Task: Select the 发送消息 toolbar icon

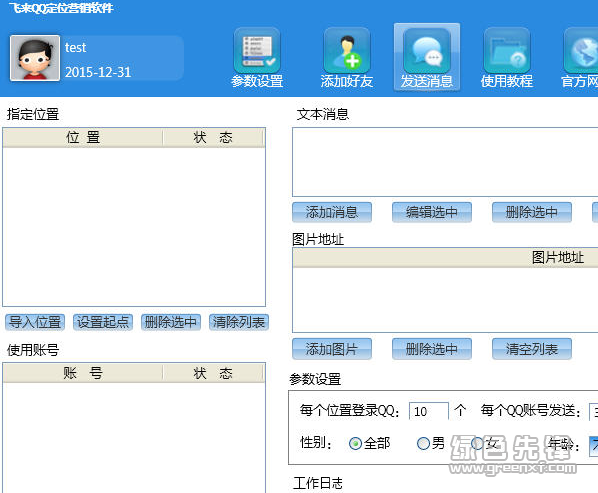Action: tap(427, 57)
